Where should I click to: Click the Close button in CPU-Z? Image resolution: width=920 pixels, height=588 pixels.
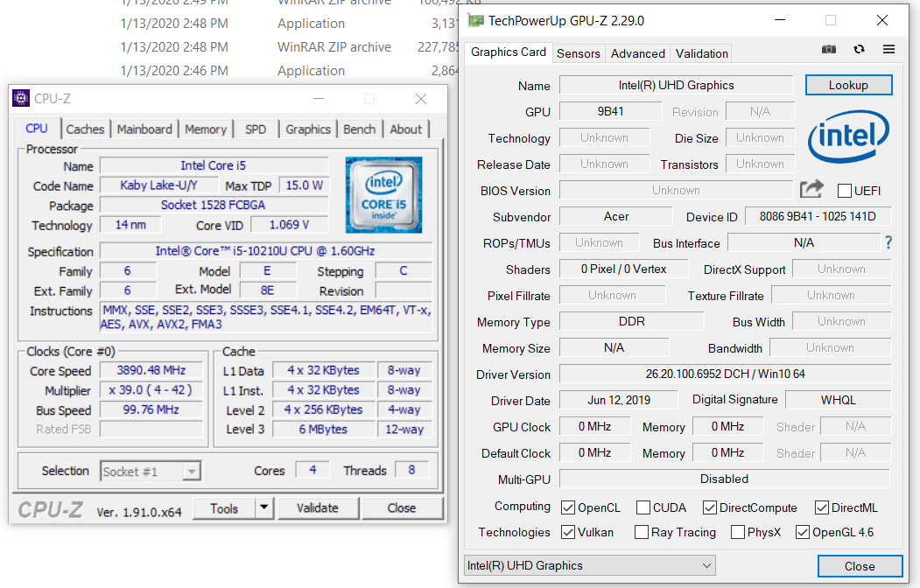(x=402, y=507)
